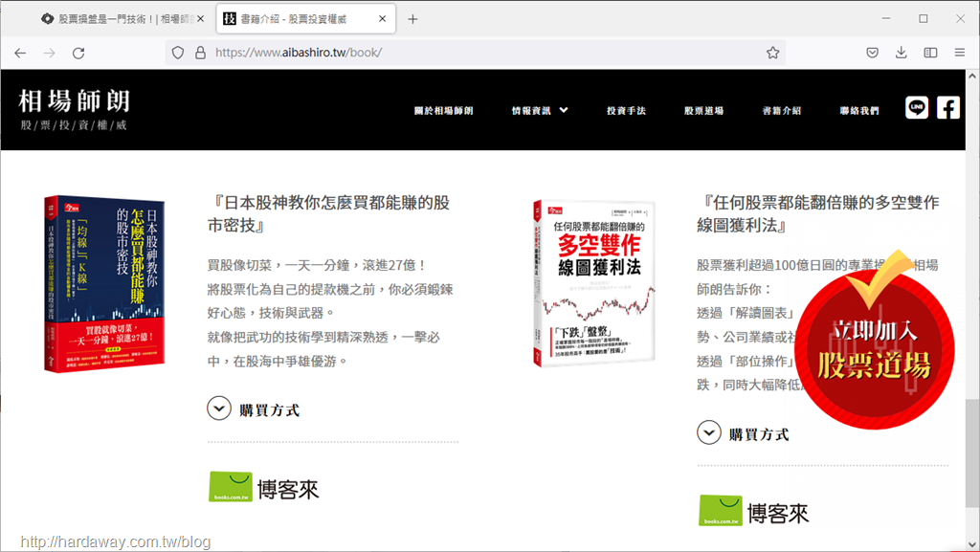980x552 pixels.
Task: Expand 購買方式 under 日本股神 book
Action: (254, 409)
